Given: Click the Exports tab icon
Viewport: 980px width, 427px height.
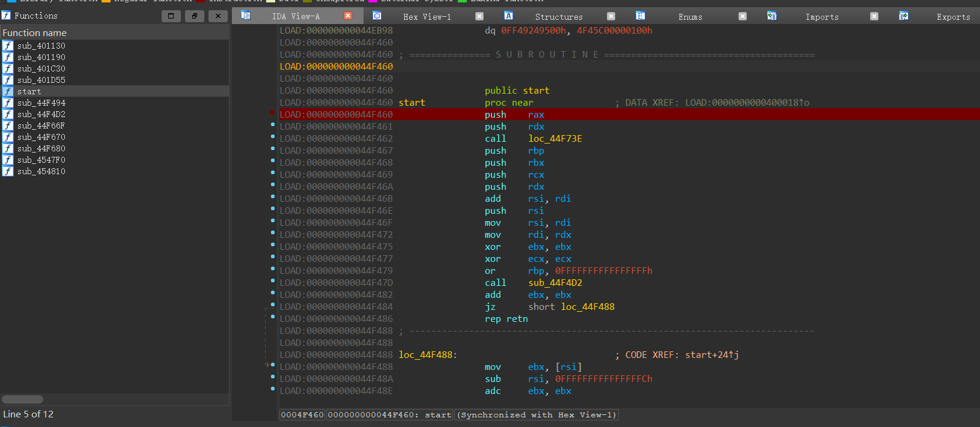Looking at the screenshot, I should coord(903,16).
